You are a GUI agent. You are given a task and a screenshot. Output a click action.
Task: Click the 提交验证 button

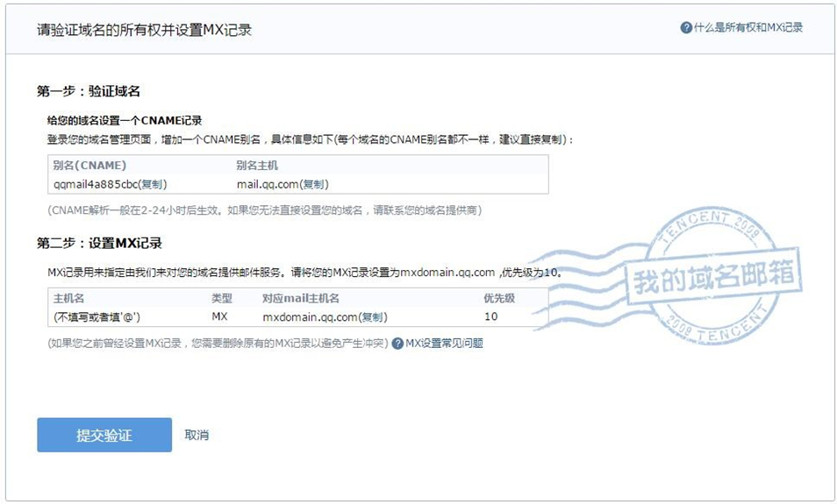tap(104, 436)
